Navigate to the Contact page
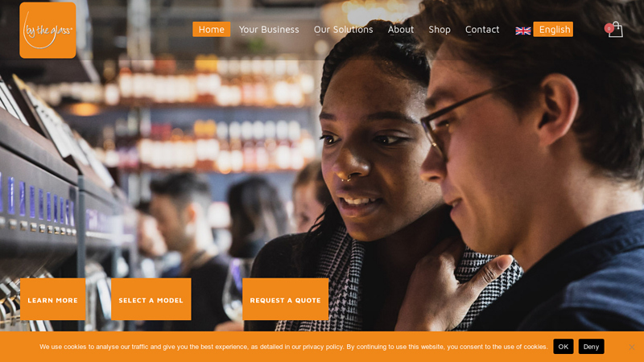Viewport: 644px width, 362px height. tap(482, 30)
